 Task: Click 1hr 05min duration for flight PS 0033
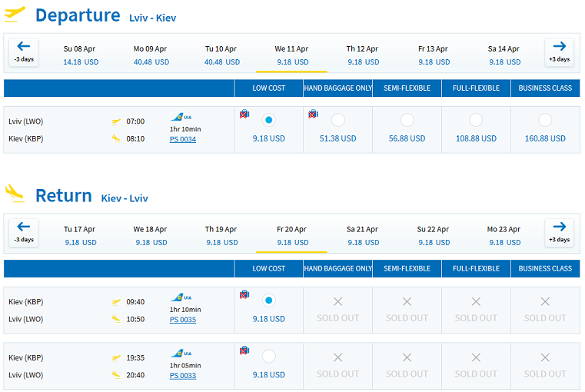185,366
